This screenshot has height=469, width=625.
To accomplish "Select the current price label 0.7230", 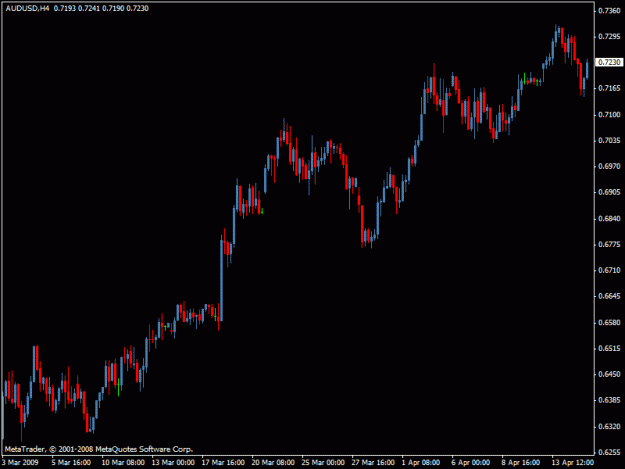I will (x=609, y=62).
